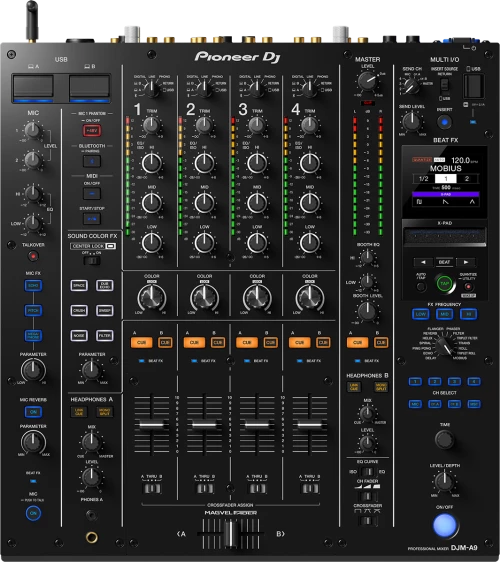Turn channel 2 input selector knob

(x=204, y=89)
